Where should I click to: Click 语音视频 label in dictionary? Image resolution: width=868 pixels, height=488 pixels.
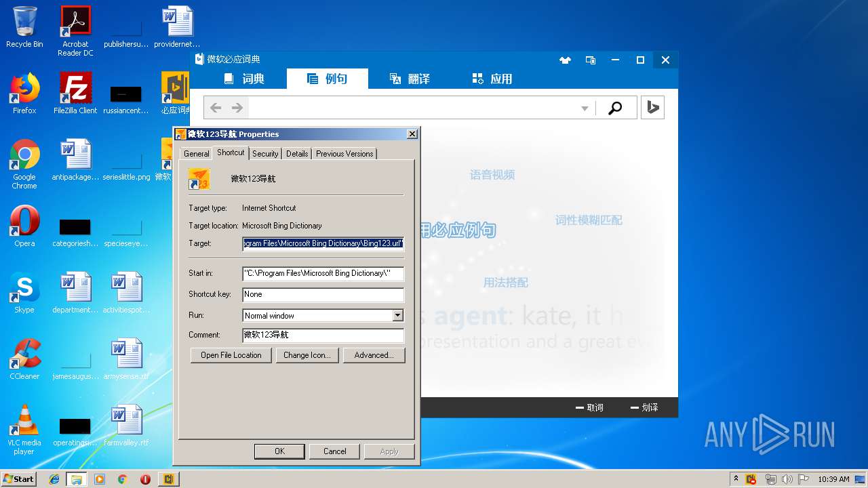click(492, 175)
